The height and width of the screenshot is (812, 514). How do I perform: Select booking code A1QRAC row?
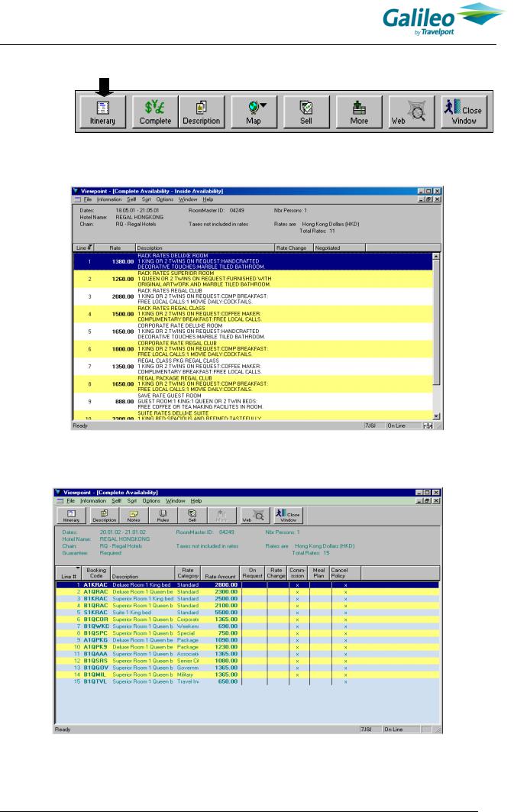coord(247,591)
